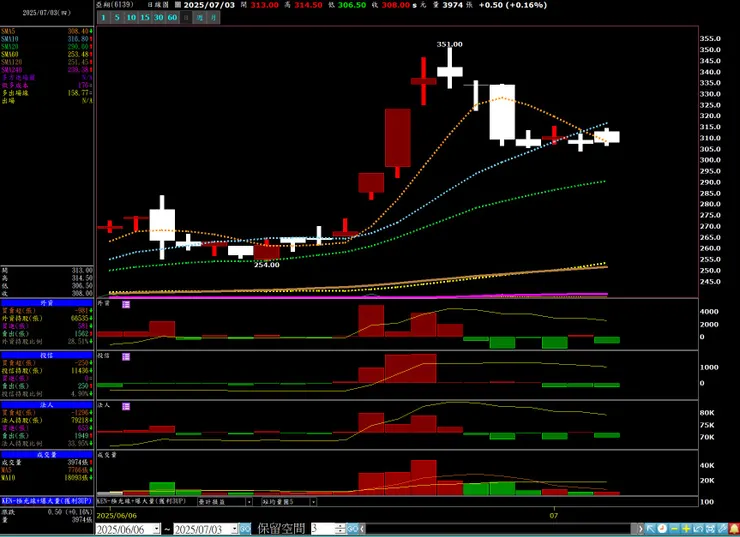Click SMA10 indicator label

pos(9,39)
